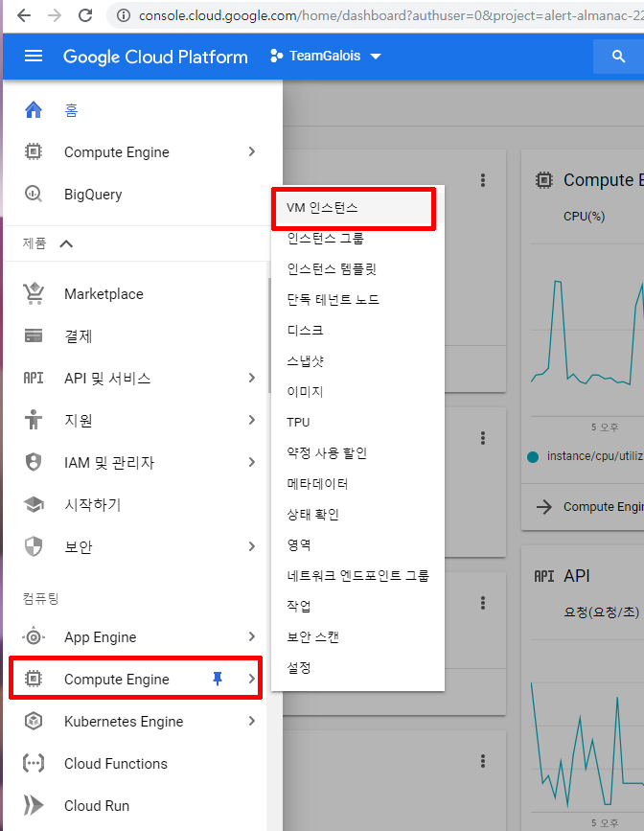The image size is (644, 831).
Task: Open the hamburger navigation menu
Action: [34, 56]
